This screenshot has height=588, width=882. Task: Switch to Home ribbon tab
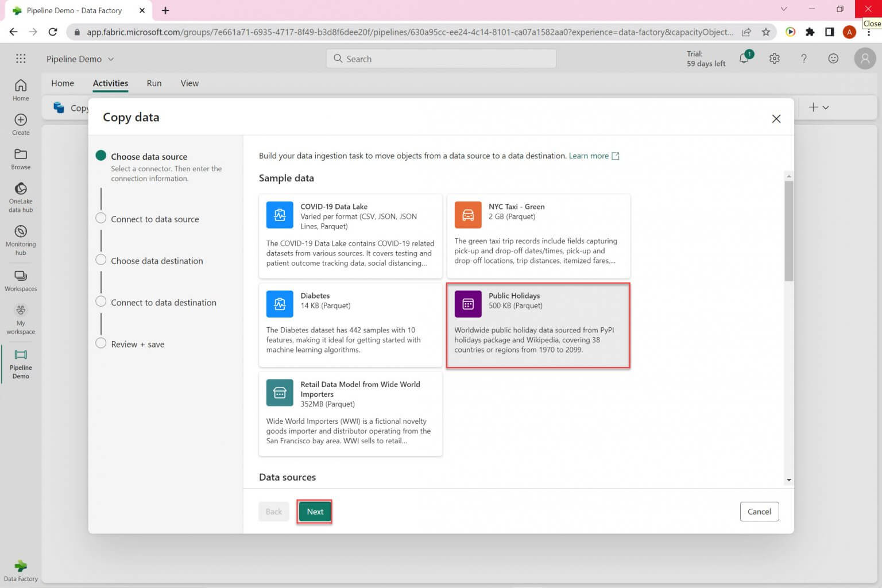point(63,83)
